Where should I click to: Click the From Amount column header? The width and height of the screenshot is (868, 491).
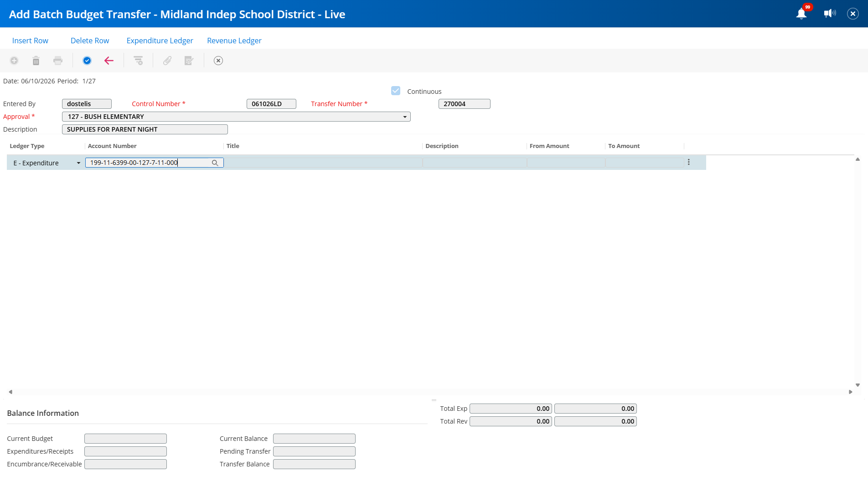coord(549,146)
